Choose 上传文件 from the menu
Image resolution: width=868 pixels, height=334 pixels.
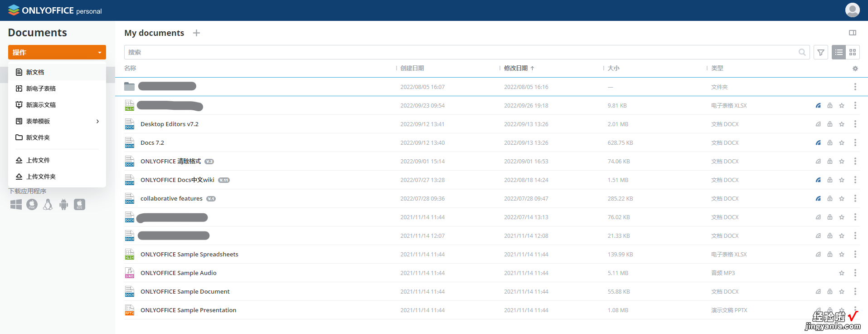coord(57,160)
